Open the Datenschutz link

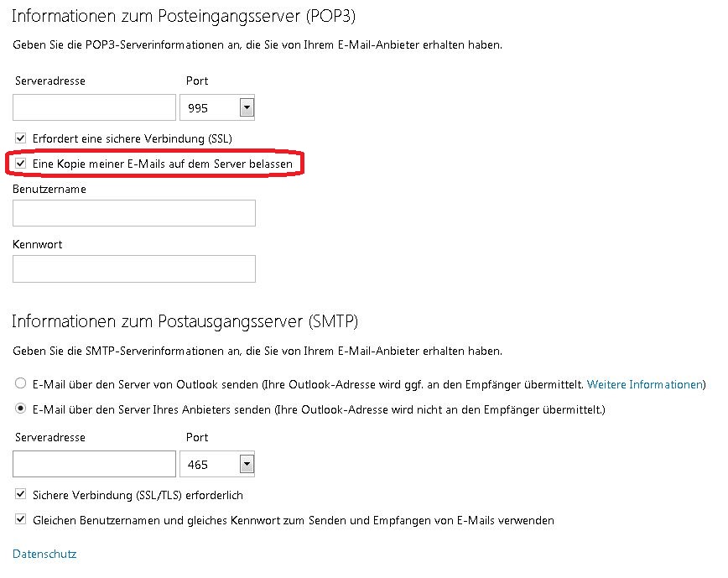coord(44,554)
